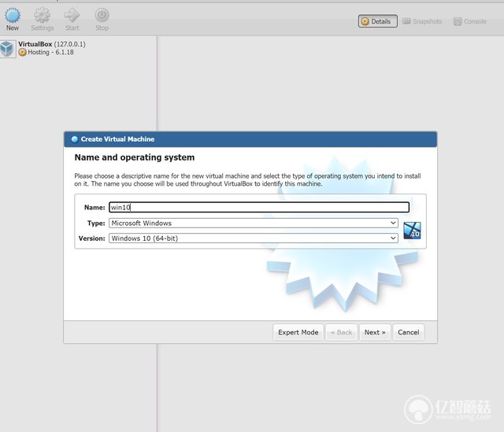Click the blue dot icon in dialog title
The width and height of the screenshot is (504, 432).
tap(75, 139)
